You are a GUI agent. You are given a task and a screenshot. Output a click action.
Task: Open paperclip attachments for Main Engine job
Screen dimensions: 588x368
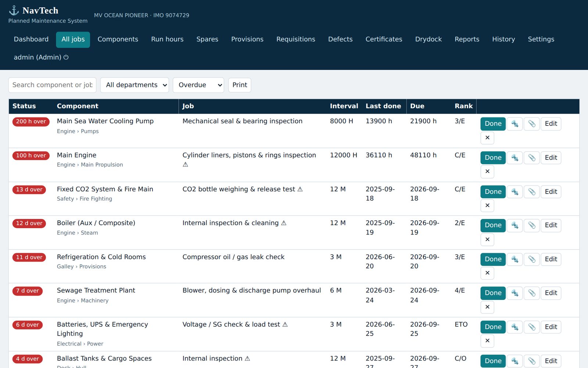(x=531, y=158)
